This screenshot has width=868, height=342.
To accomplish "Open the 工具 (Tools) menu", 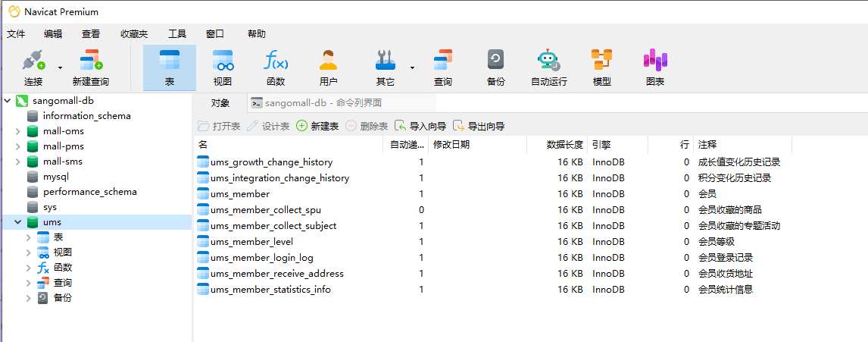I will click(x=177, y=34).
